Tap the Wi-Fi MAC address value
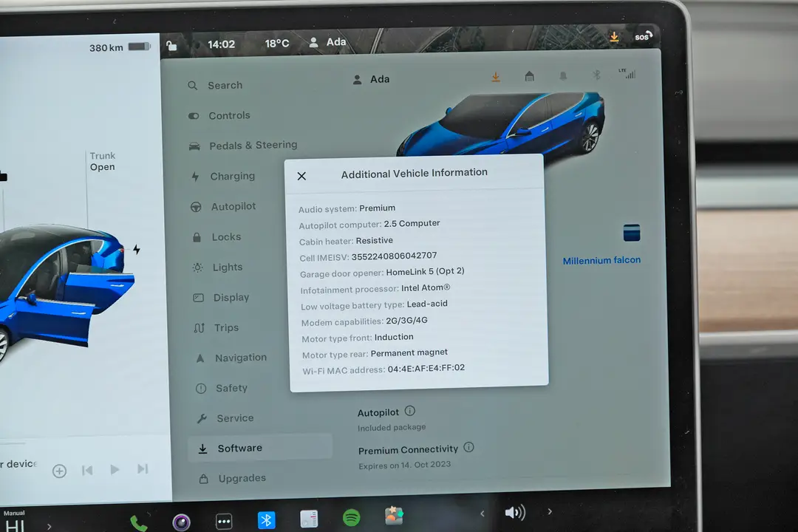This screenshot has width=798, height=532. 426,368
